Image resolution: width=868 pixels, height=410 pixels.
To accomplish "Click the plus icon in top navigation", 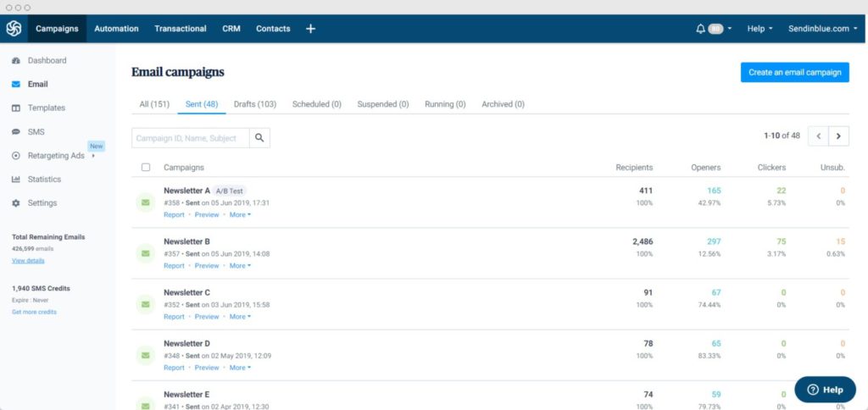I will tap(310, 29).
